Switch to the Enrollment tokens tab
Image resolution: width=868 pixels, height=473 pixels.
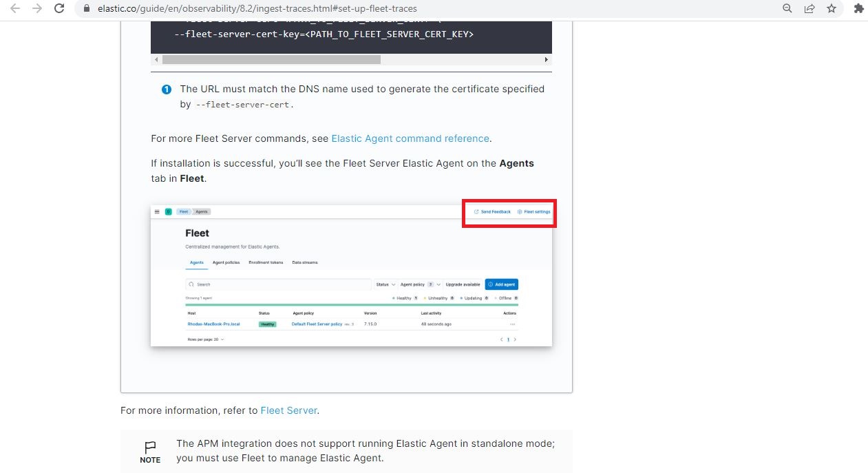pos(266,262)
